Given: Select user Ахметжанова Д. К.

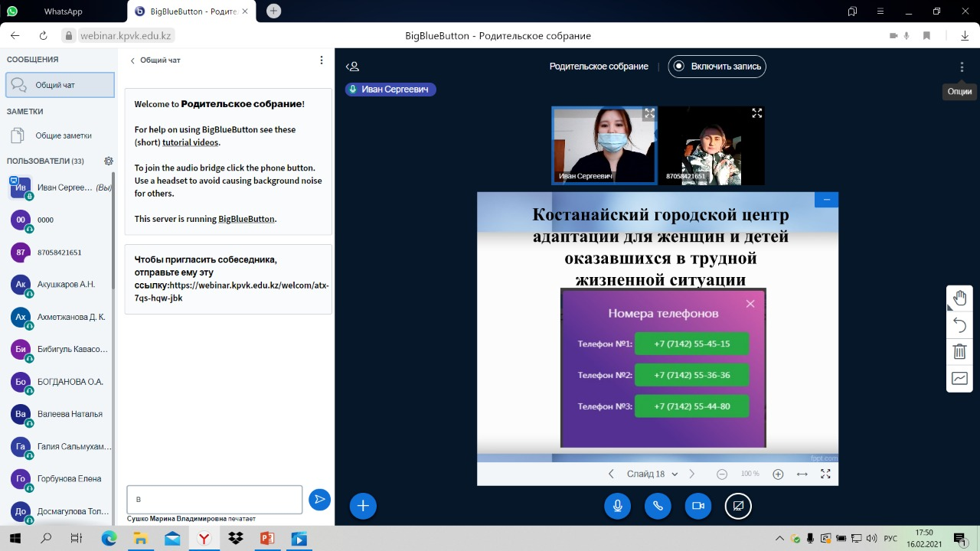Looking at the screenshot, I should (x=60, y=317).
